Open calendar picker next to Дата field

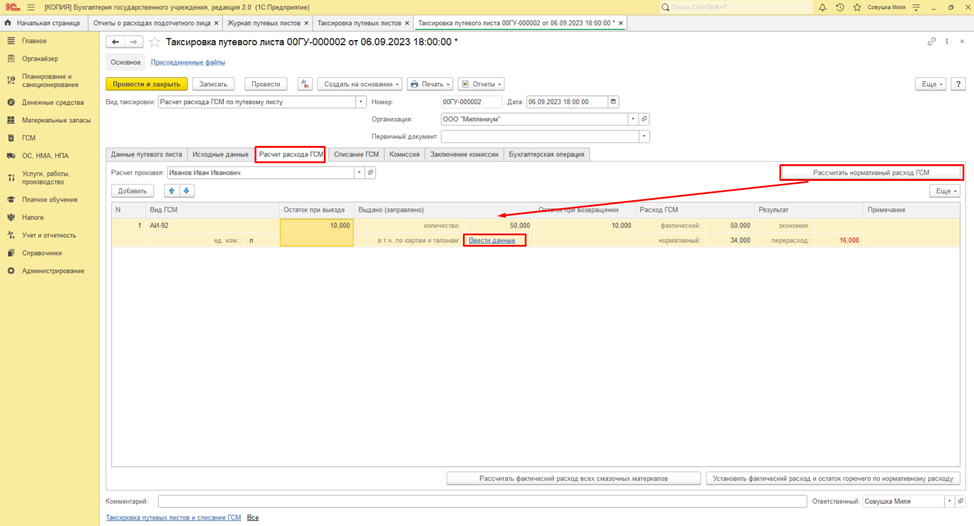[613, 102]
